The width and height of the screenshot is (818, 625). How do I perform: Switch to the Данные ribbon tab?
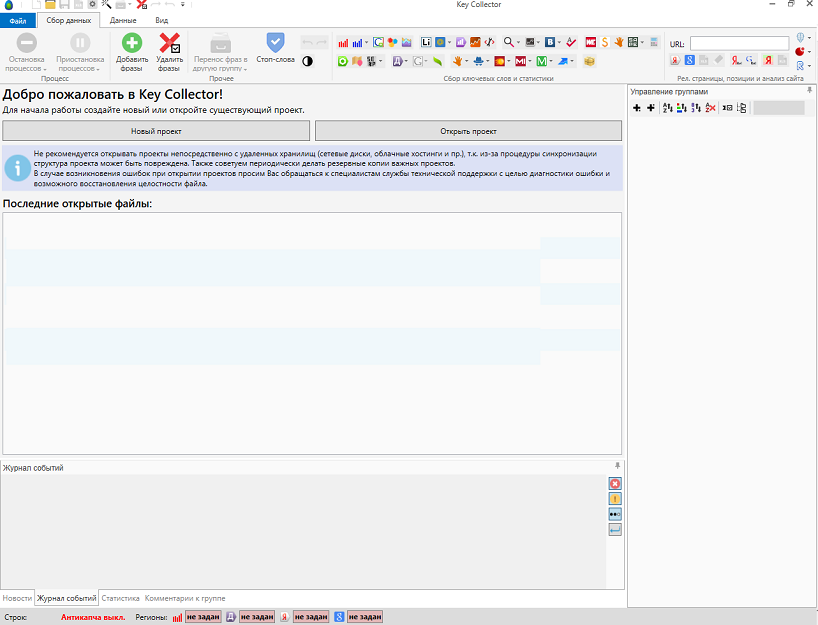[123, 20]
